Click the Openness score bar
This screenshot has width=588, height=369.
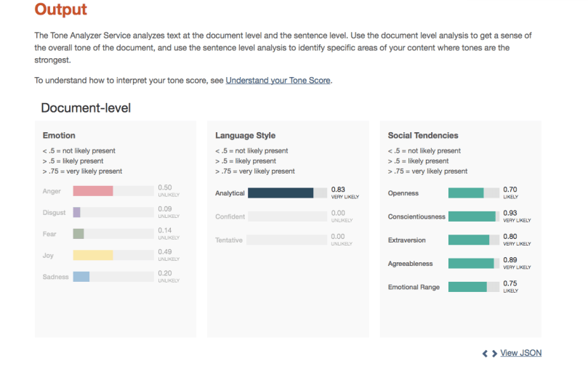pos(466,193)
